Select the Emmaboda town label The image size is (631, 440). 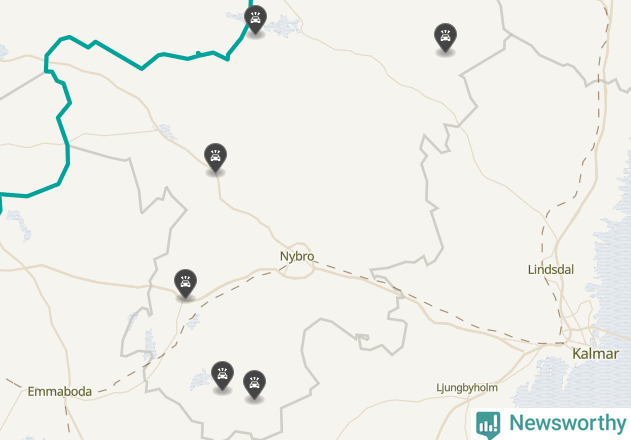tap(60, 391)
